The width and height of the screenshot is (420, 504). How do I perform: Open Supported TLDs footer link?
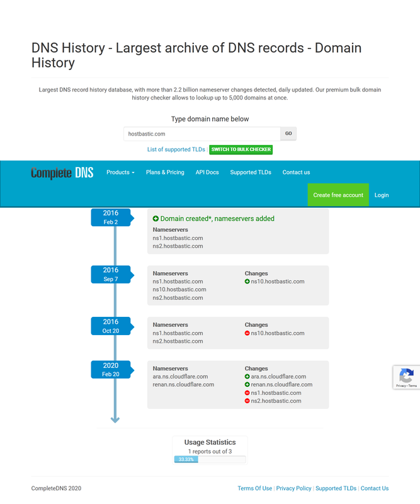(336, 488)
